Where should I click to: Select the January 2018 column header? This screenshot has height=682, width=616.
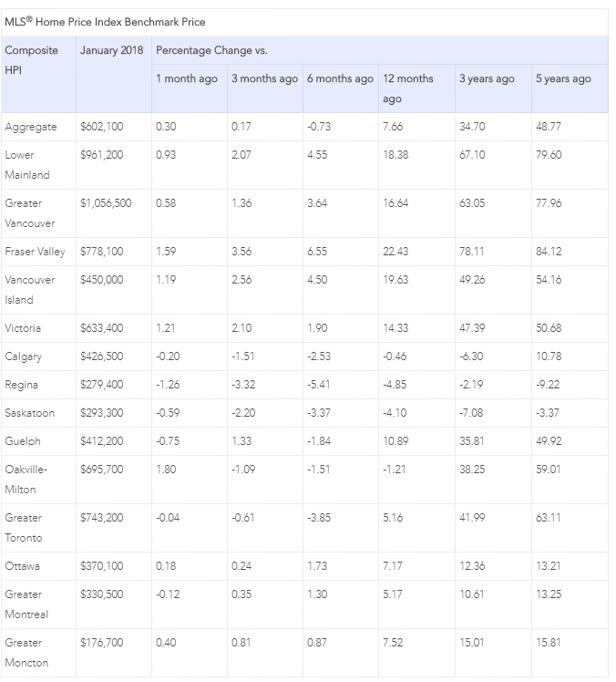pos(112,50)
